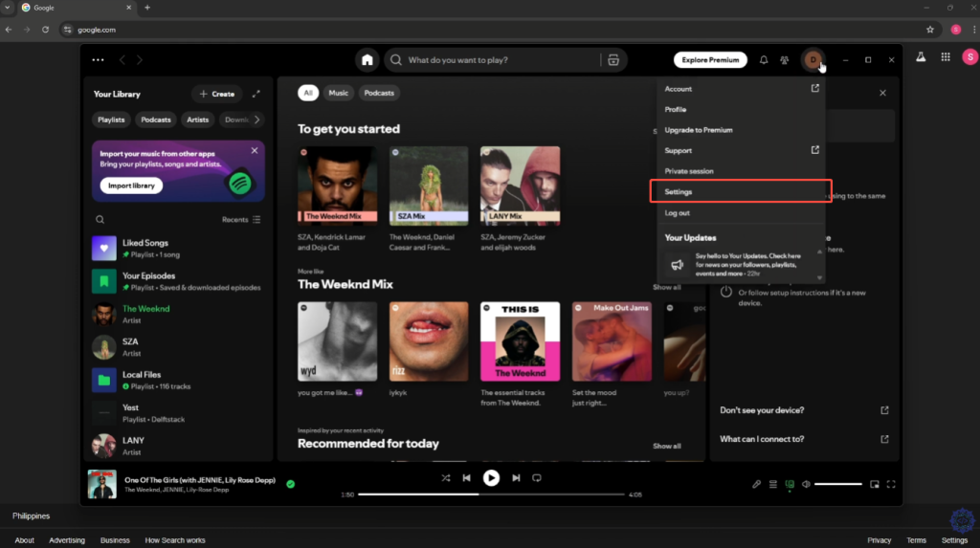
Task: Open This Is The Weeknd playlist card
Action: (520, 354)
